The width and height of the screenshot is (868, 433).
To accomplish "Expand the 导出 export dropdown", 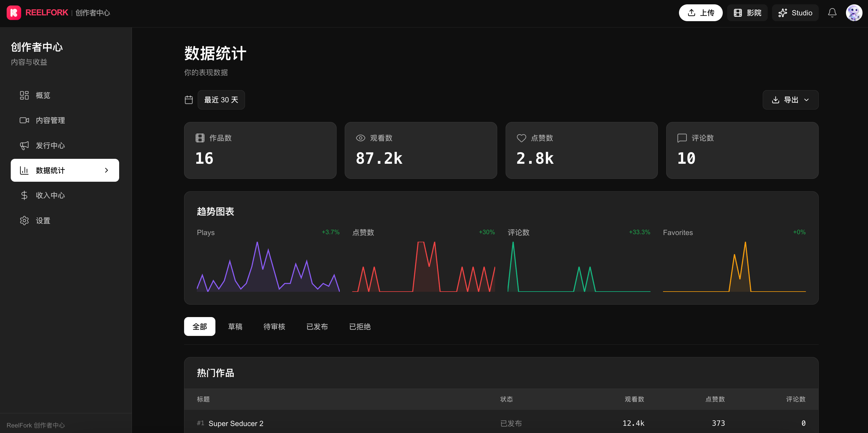I will 790,100.
